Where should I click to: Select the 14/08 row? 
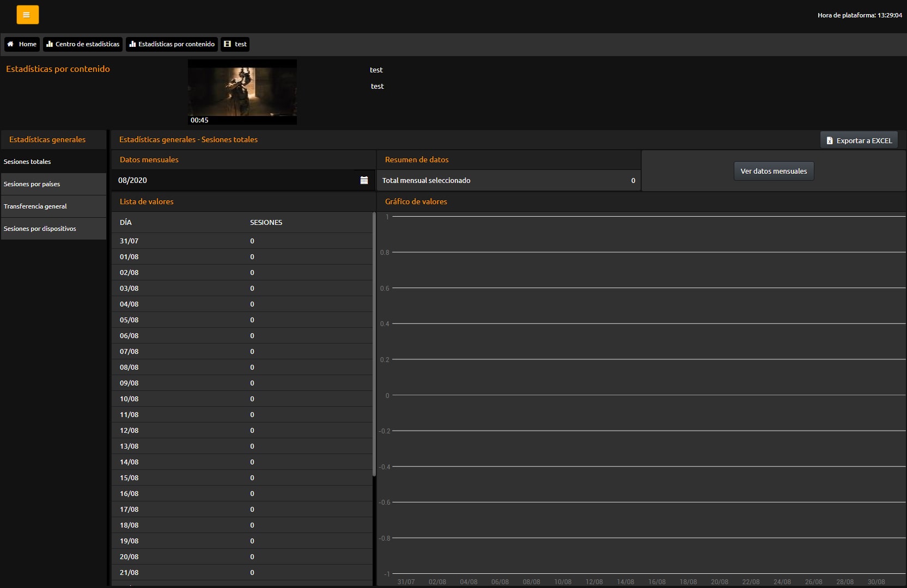point(242,462)
